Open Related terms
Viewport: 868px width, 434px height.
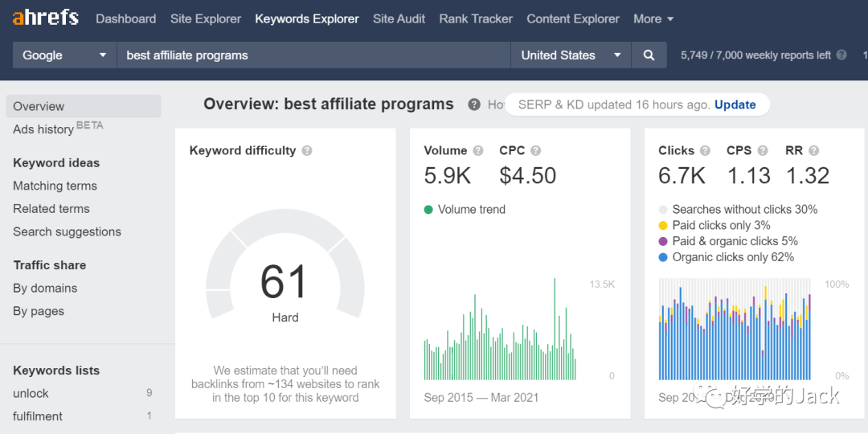(x=51, y=209)
